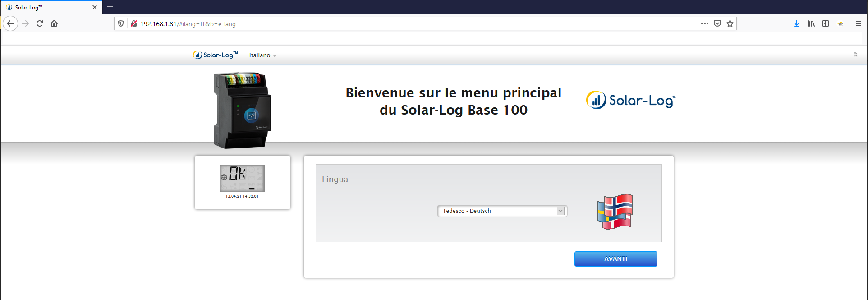The image size is (868, 300).
Task: Click the browser Forward arrow button
Action: 25,23
